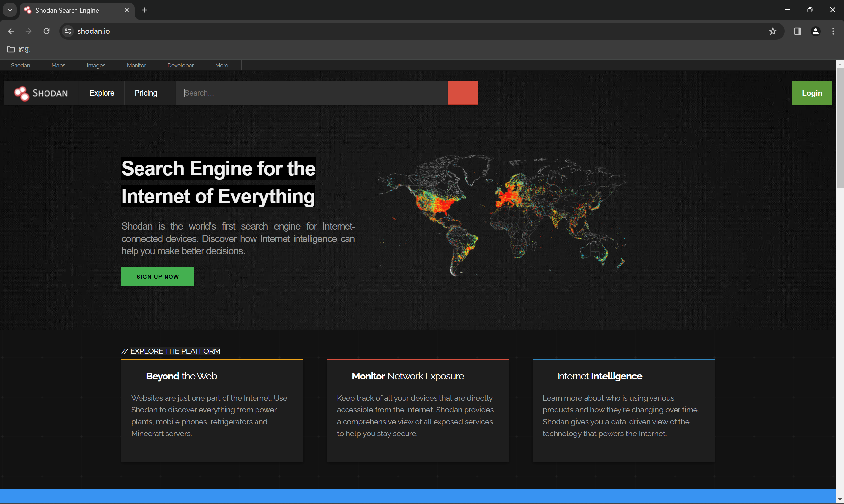The image size is (844, 504).
Task: Click the browser back arrow
Action: [x=11, y=31]
